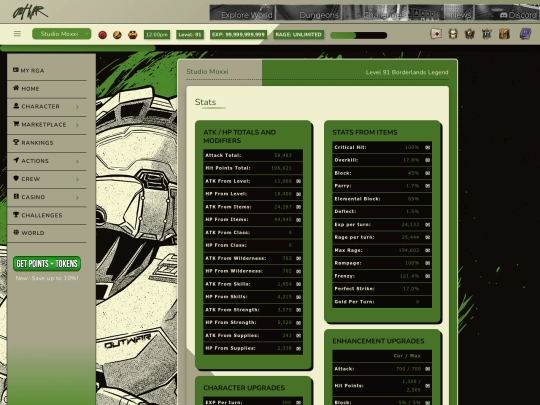Click info icon next to Overkill
Viewport: 540px width, 405px height.
coord(427,160)
